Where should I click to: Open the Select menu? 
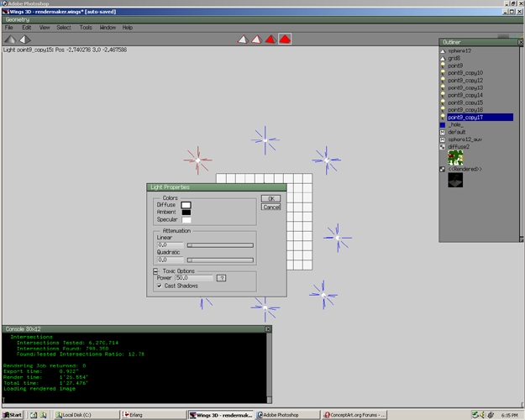64,28
